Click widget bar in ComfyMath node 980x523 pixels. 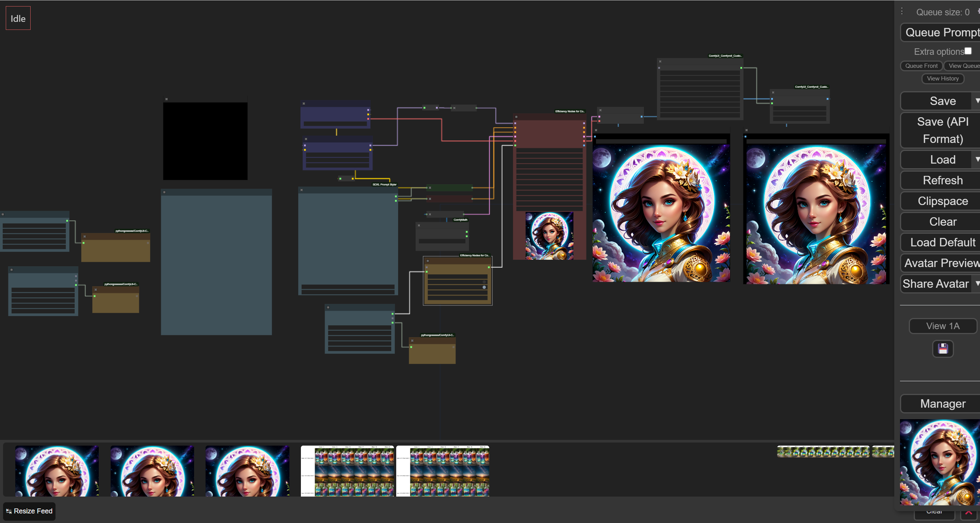[442, 241]
